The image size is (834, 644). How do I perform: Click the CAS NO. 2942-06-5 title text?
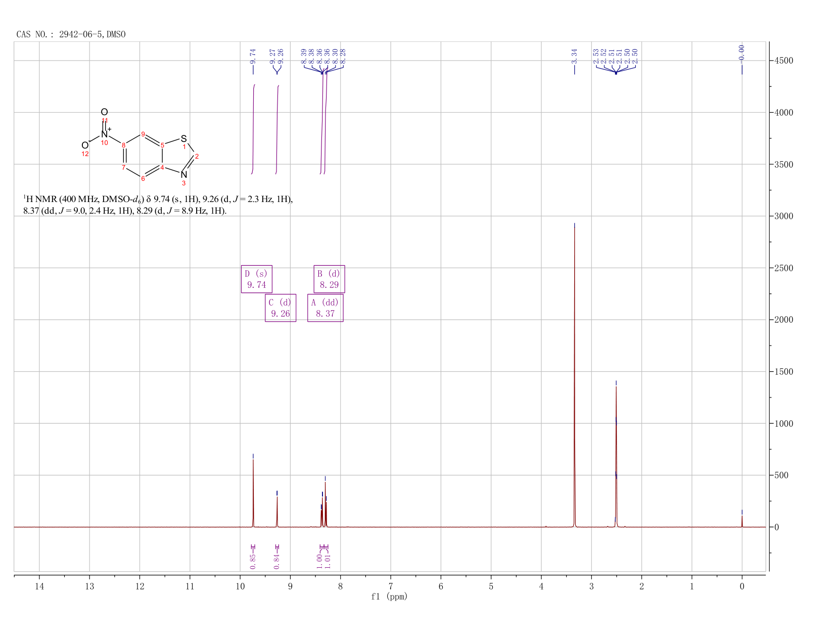(71, 34)
